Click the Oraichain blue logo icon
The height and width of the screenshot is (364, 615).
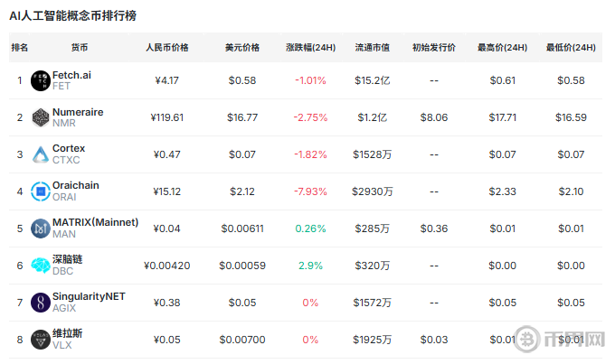[41, 191]
